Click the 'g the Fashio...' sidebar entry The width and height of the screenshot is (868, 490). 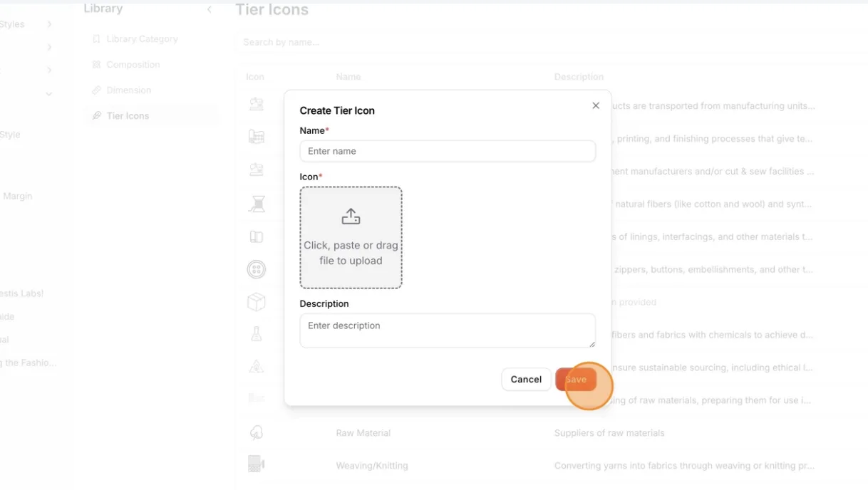tap(28, 363)
